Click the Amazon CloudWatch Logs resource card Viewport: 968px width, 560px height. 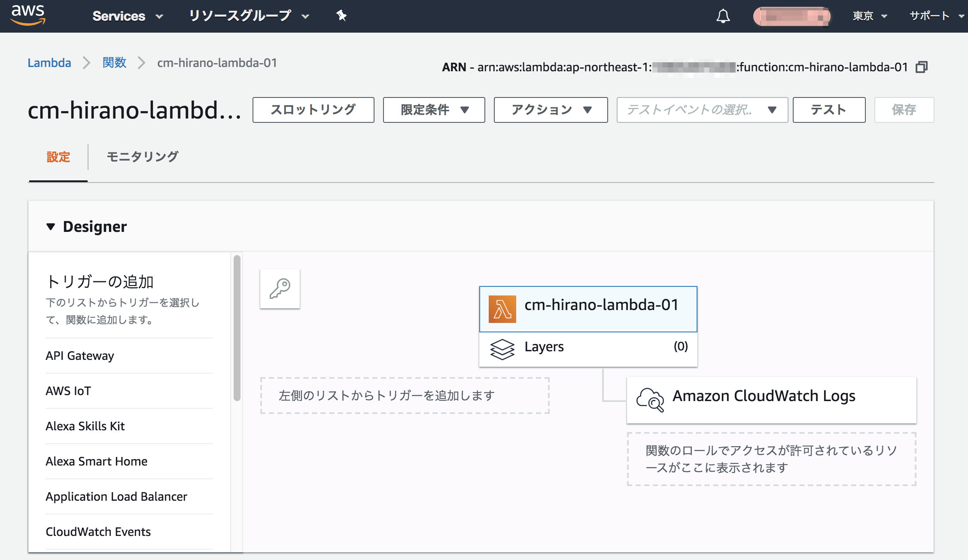point(772,400)
